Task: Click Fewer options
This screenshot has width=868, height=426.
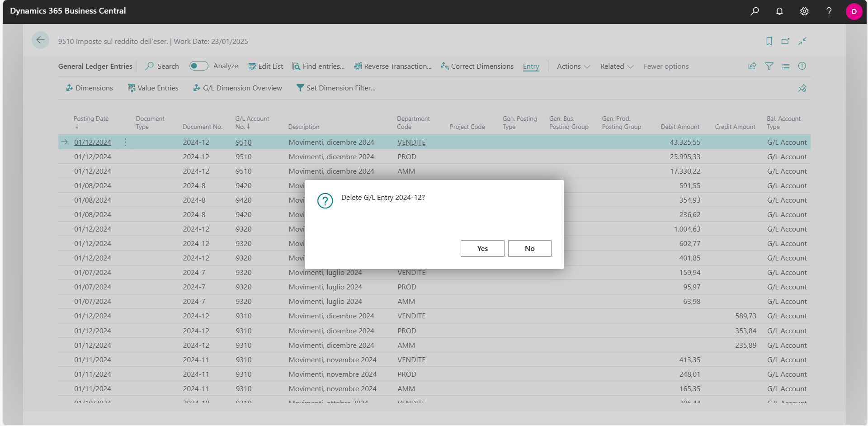Action: (x=666, y=66)
